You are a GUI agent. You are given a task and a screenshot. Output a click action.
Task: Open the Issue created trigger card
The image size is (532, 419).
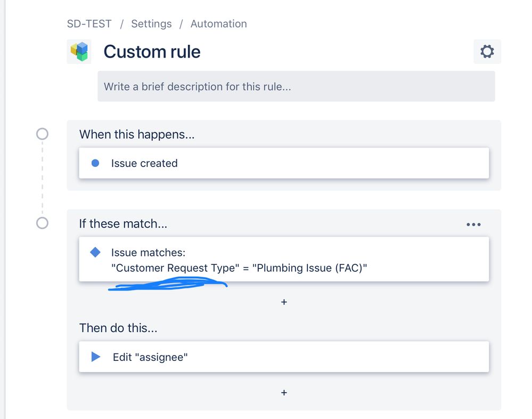tap(284, 163)
